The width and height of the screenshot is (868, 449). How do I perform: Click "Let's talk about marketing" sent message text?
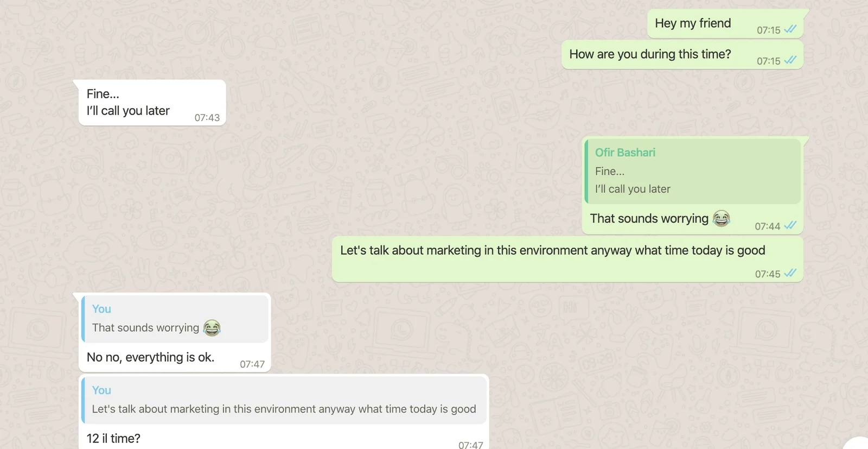click(x=552, y=250)
